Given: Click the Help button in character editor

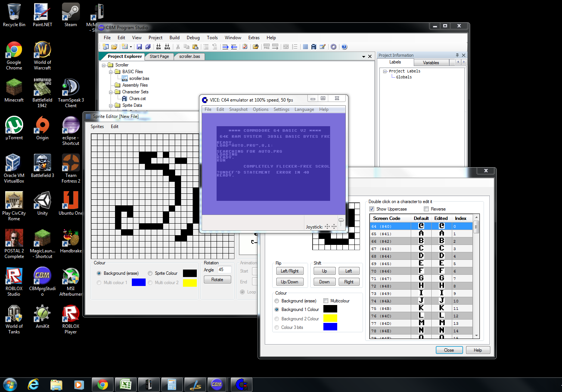Looking at the screenshot, I should [x=478, y=350].
